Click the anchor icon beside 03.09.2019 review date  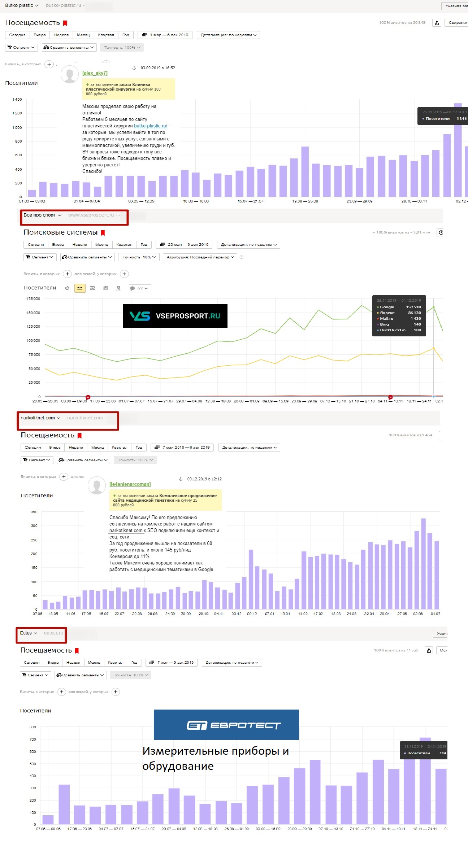(134, 68)
